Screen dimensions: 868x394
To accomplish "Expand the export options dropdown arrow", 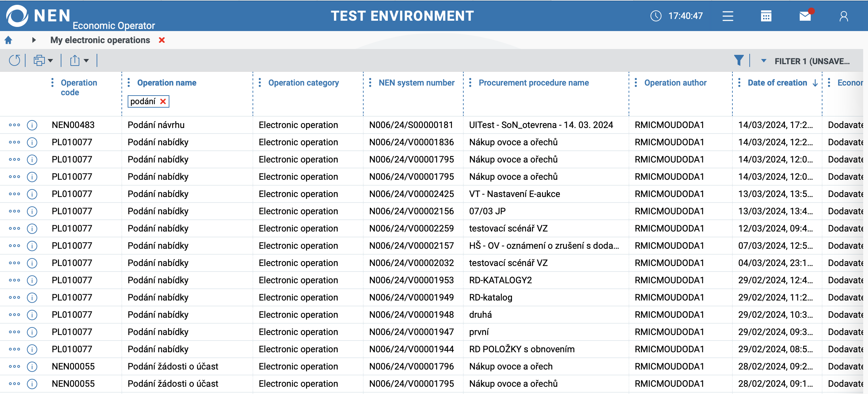I will (x=86, y=61).
